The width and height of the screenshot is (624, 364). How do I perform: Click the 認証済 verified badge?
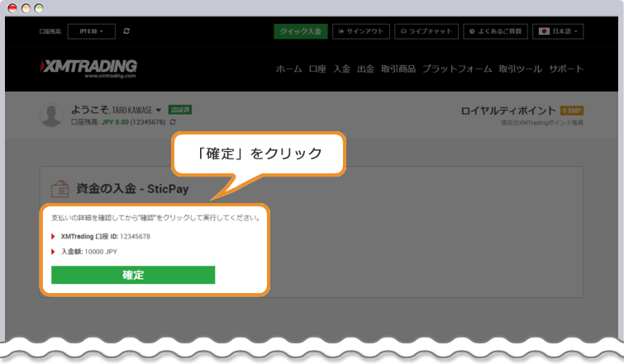click(180, 110)
